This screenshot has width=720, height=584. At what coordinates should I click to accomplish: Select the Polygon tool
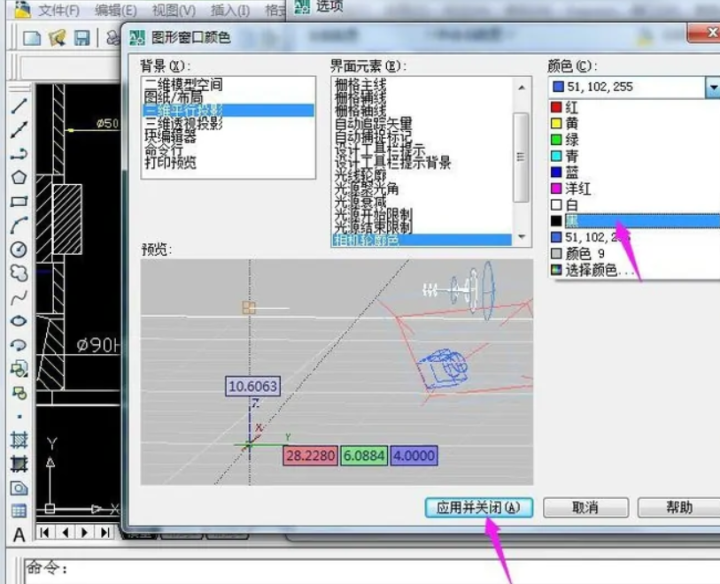[19, 178]
